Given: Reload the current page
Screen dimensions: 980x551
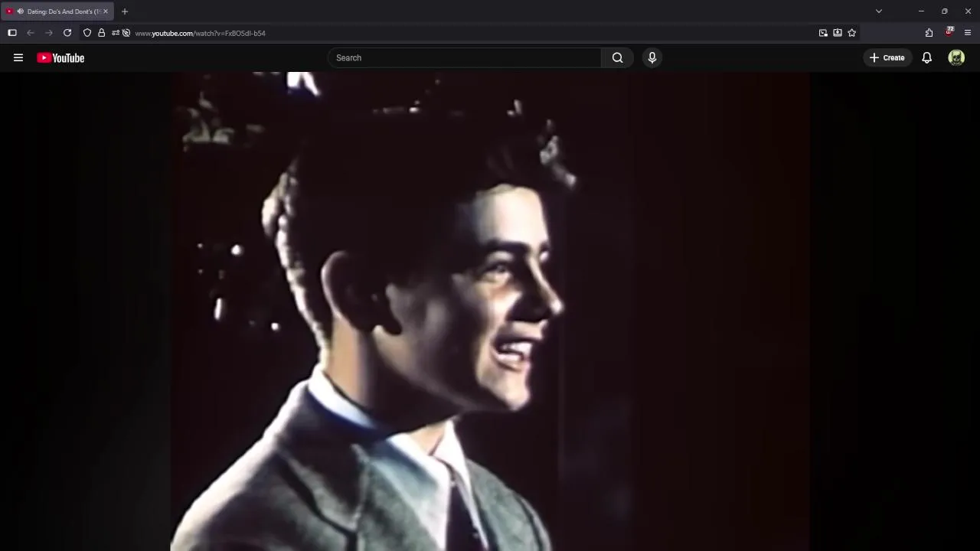Looking at the screenshot, I should (67, 33).
